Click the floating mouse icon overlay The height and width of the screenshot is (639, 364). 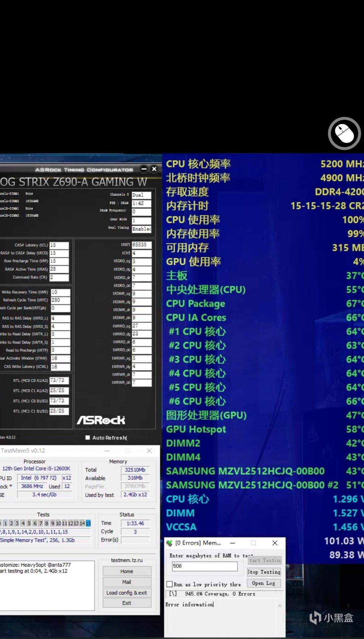(x=344, y=133)
